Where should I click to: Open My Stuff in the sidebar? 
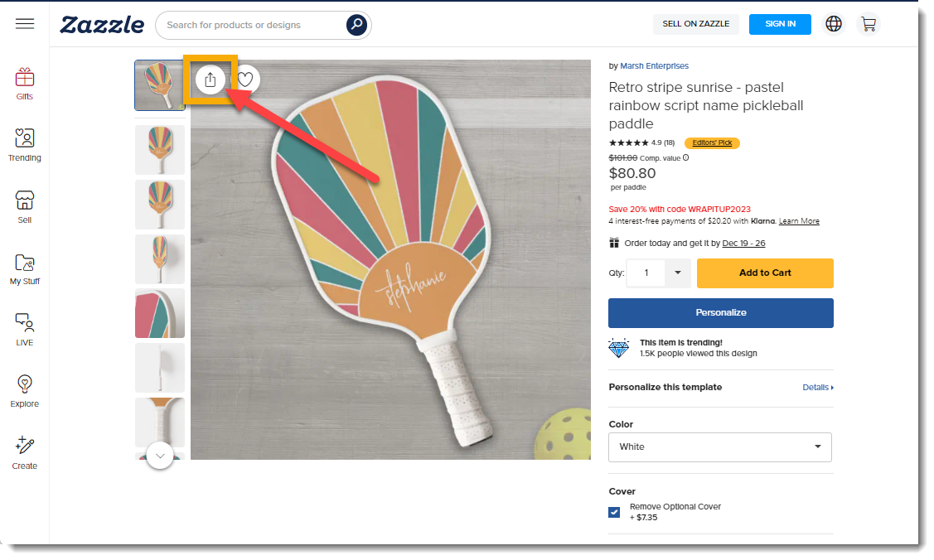point(25,268)
